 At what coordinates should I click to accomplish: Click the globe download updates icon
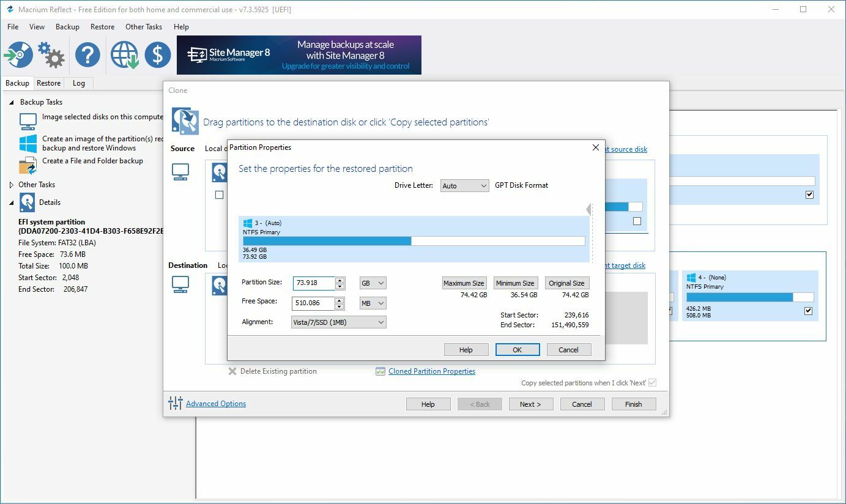pos(124,55)
